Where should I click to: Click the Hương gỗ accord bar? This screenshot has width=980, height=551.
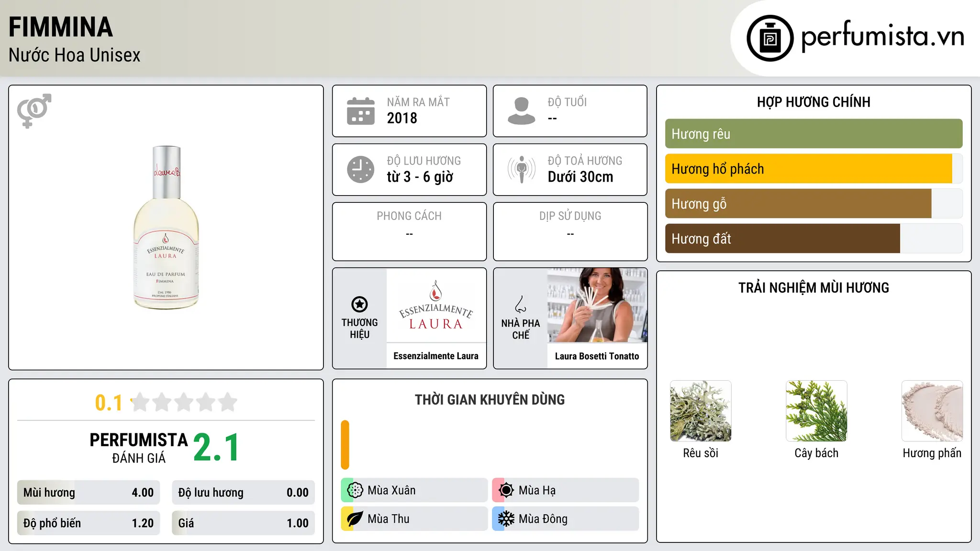point(813,204)
